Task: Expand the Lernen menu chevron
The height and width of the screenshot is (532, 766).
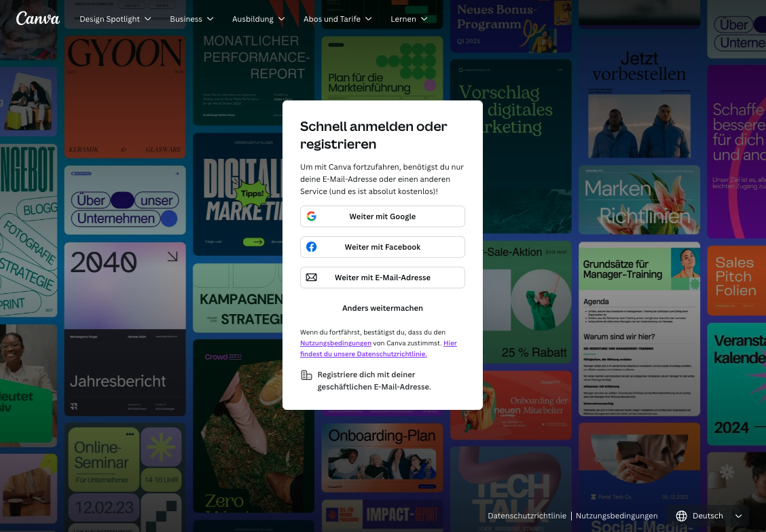Action: pos(424,19)
